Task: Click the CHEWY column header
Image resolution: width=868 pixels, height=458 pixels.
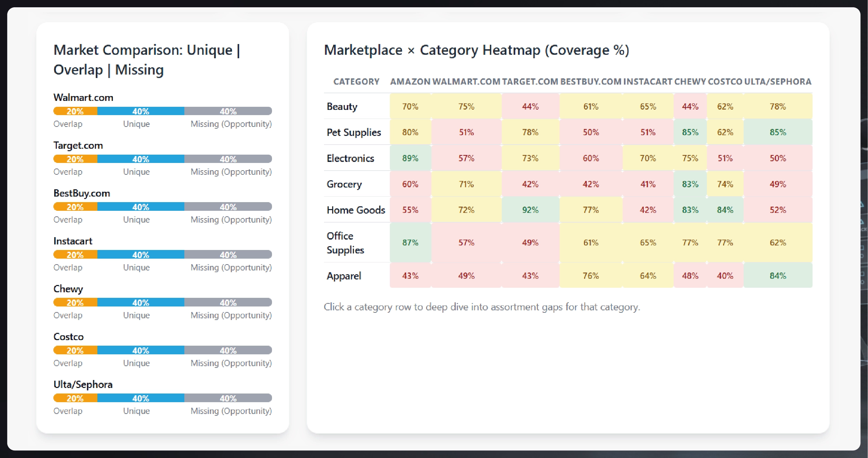Action: pos(690,82)
